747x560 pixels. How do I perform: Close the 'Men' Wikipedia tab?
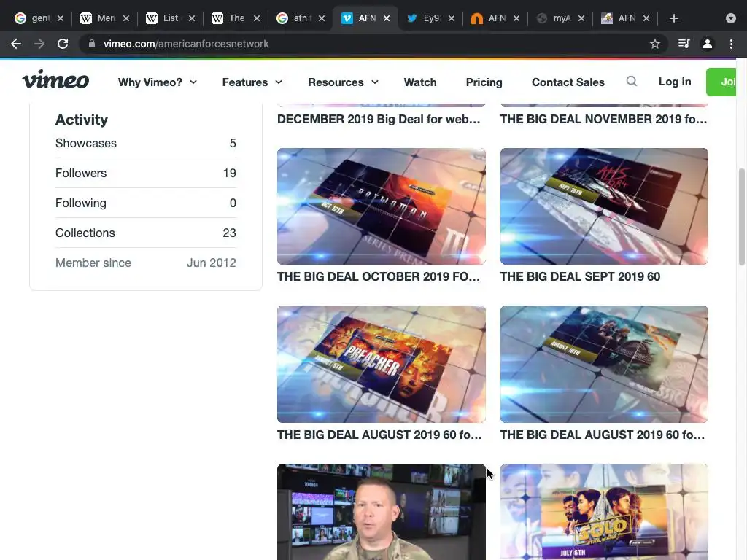pyautogui.click(x=126, y=18)
